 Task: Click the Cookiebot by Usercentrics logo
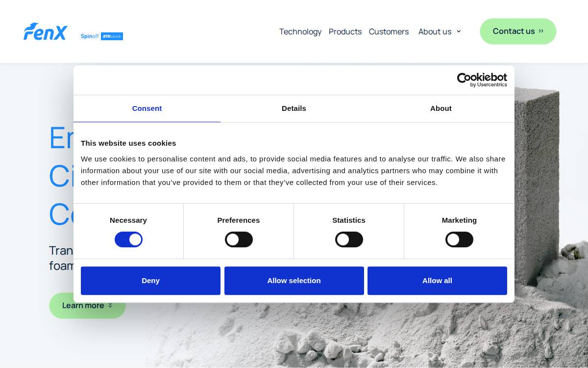tap(482, 80)
